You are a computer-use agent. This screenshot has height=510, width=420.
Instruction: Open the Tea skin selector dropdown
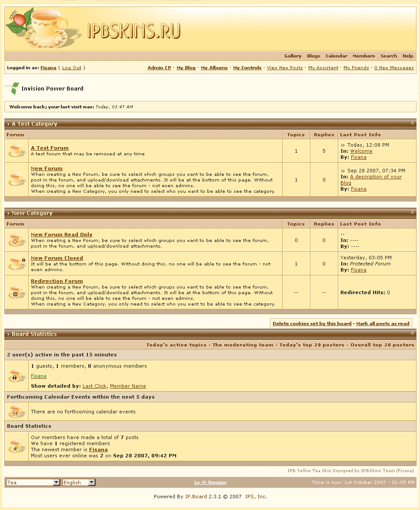33,482
